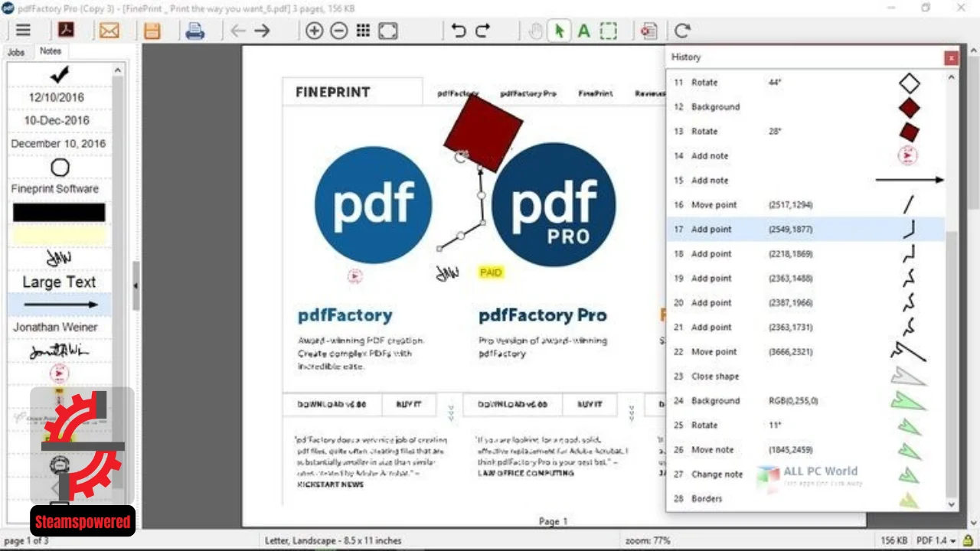Open the hamburger main menu

tap(24, 31)
